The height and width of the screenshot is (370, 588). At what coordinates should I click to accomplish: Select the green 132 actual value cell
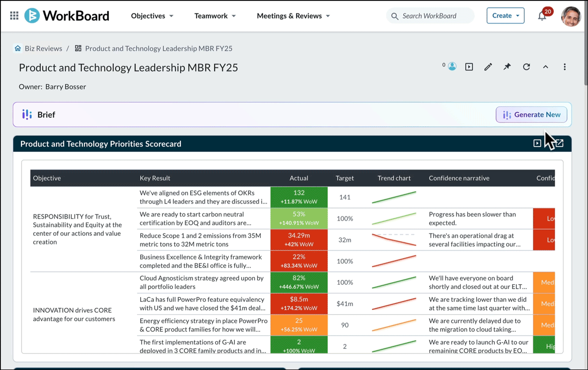click(299, 197)
